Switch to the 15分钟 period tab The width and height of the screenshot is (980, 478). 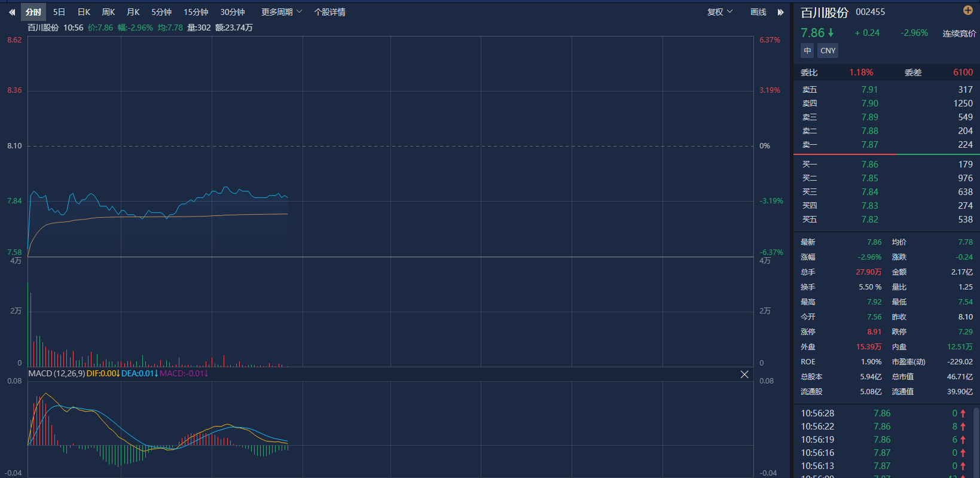click(196, 12)
